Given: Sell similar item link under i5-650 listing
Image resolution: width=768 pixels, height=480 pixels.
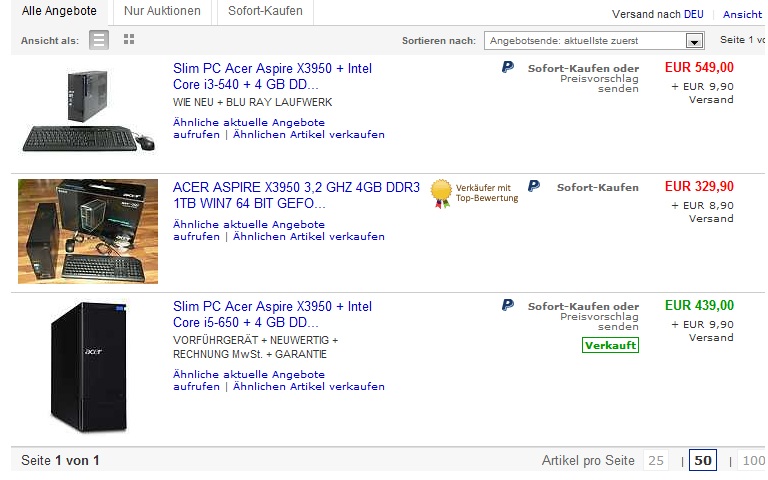Looking at the screenshot, I should tap(309, 386).
